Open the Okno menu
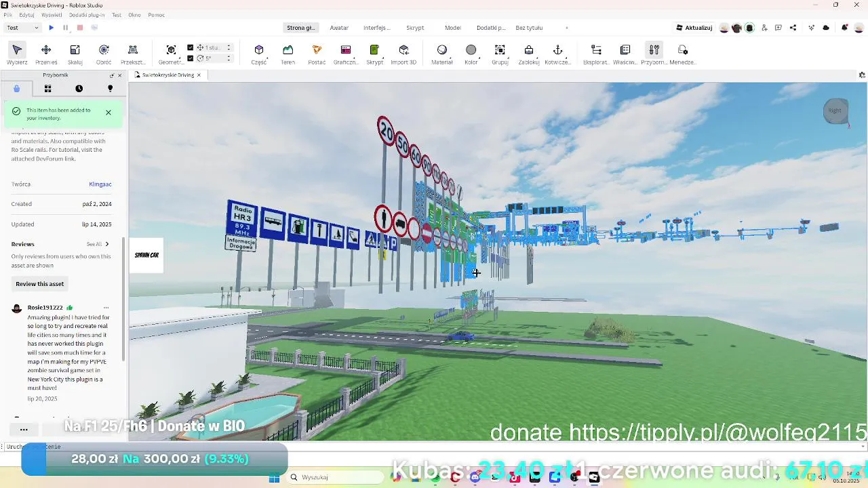 (134, 15)
